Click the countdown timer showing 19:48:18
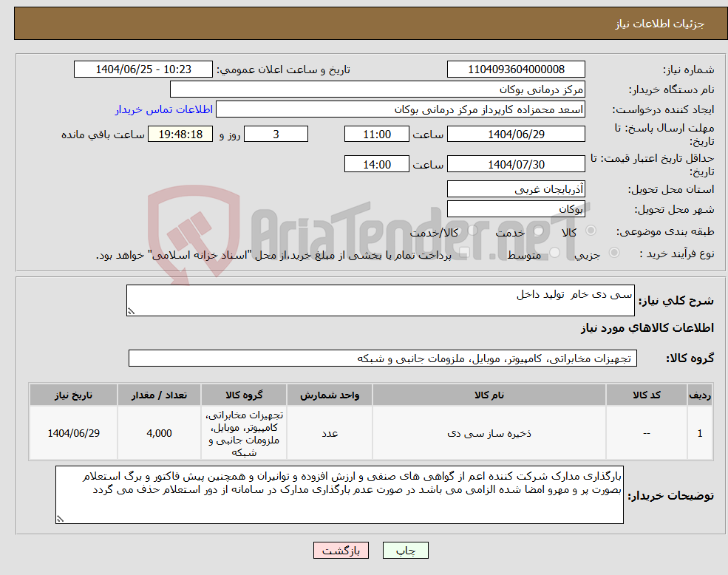 tap(181, 134)
